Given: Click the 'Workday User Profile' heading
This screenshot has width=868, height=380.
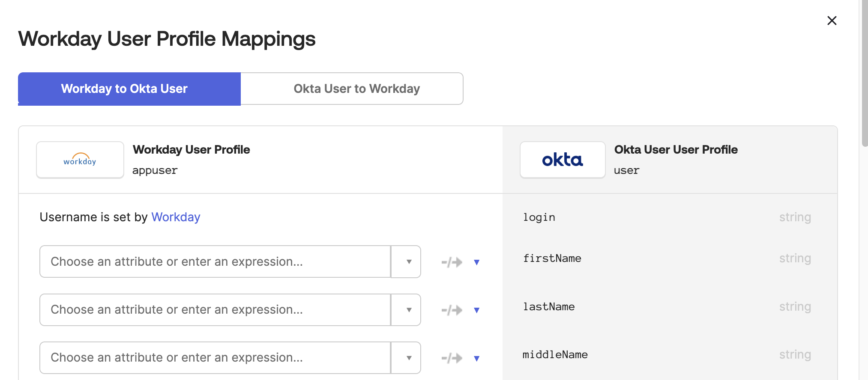Looking at the screenshot, I should click(x=191, y=149).
